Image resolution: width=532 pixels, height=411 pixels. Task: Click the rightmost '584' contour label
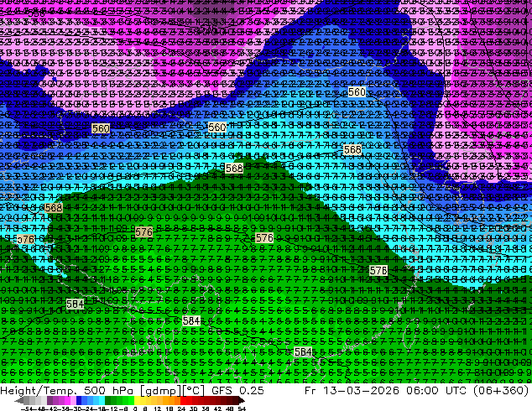click(x=303, y=352)
